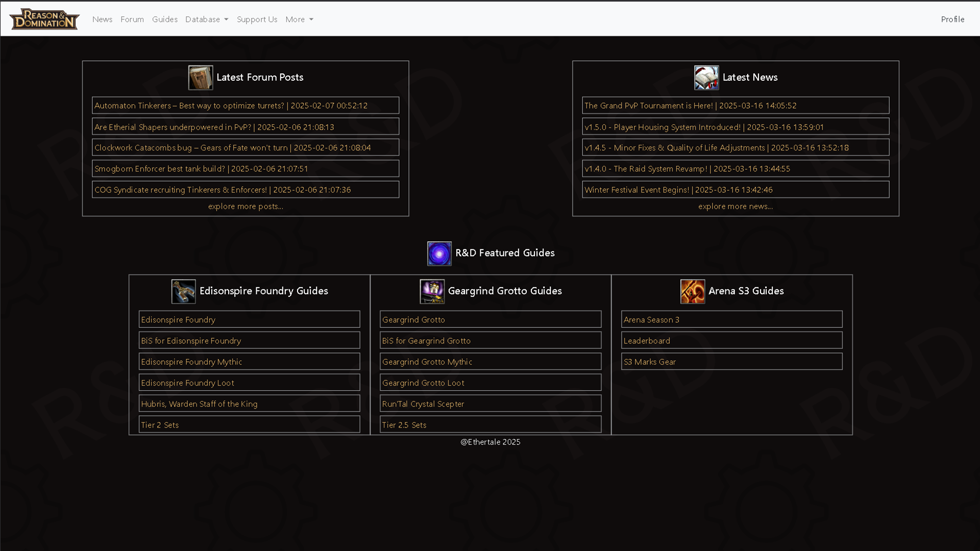Click explore more posts link
980x551 pixels.
click(x=245, y=206)
